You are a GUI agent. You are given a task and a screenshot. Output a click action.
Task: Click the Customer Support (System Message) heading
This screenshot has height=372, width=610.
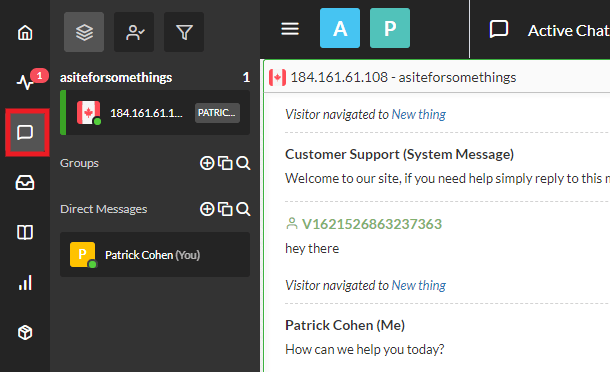400,154
